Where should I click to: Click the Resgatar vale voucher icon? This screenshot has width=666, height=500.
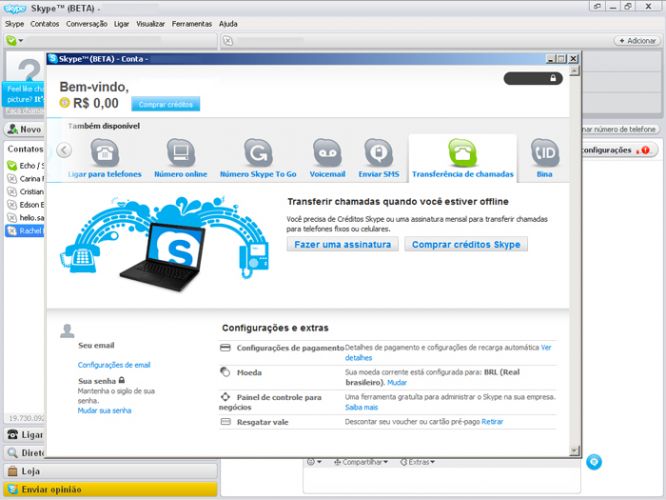[226, 422]
